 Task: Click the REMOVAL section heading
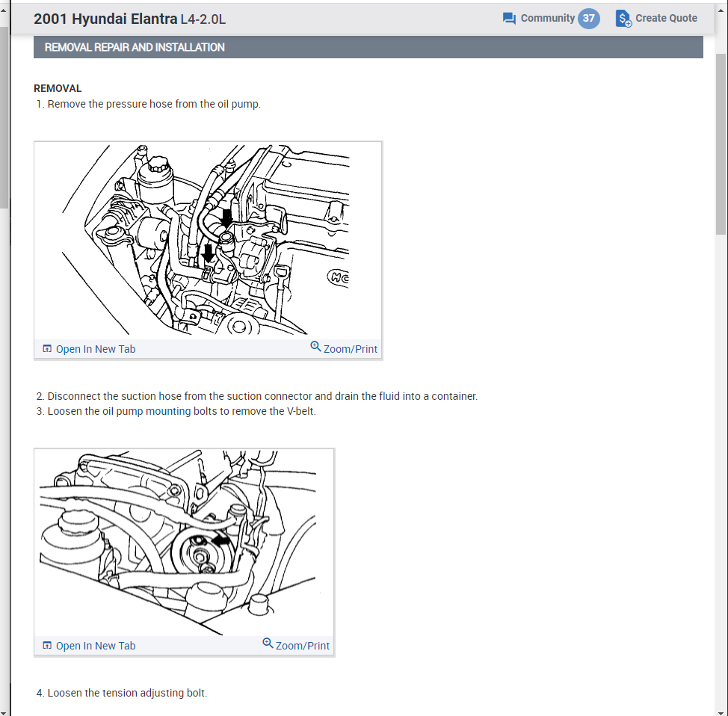58,88
